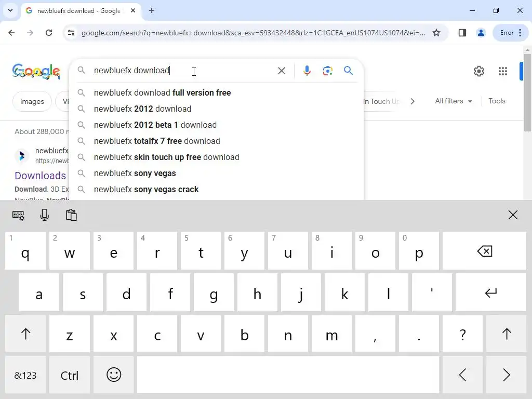Choose suggestion 'skin touch up free download'
Image resolution: width=532 pixels, height=399 pixels.
coord(216,157)
